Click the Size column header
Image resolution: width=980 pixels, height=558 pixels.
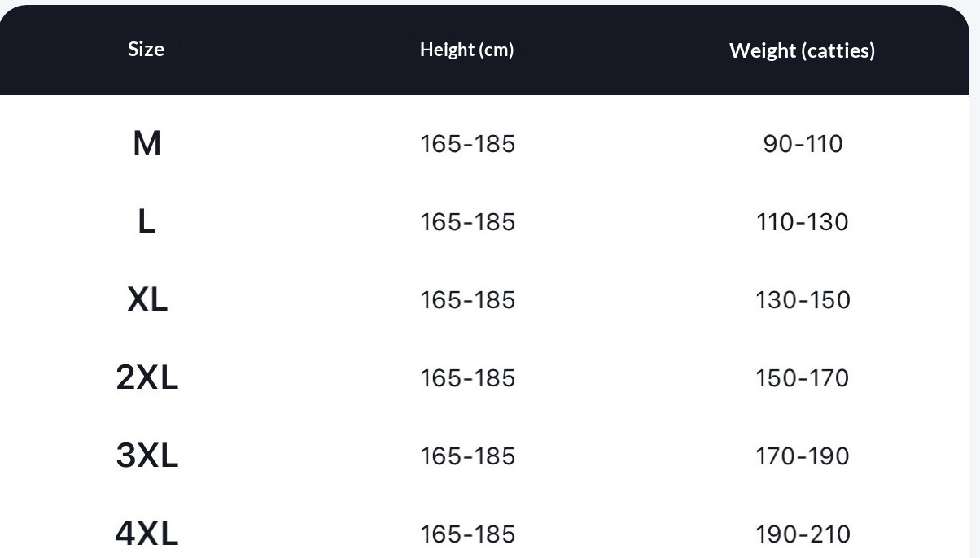coord(146,50)
